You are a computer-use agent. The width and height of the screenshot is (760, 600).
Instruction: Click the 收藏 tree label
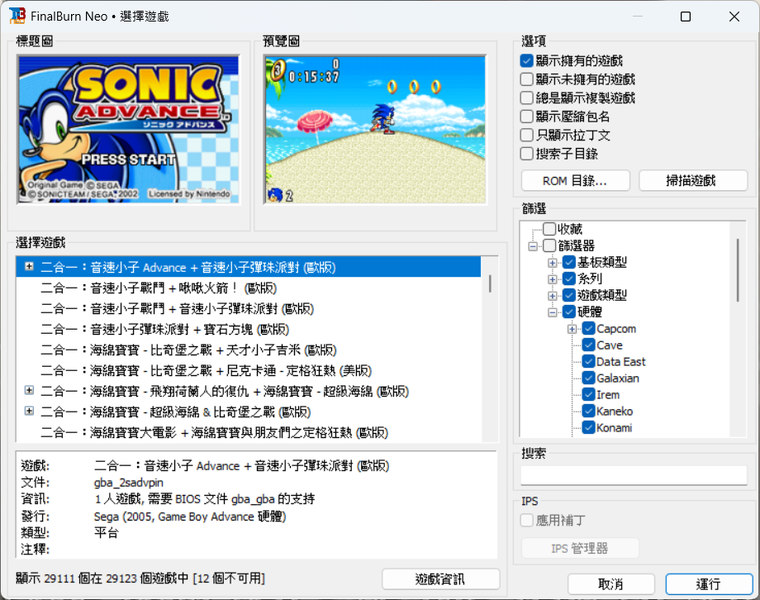pyautogui.click(x=570, y=229)
